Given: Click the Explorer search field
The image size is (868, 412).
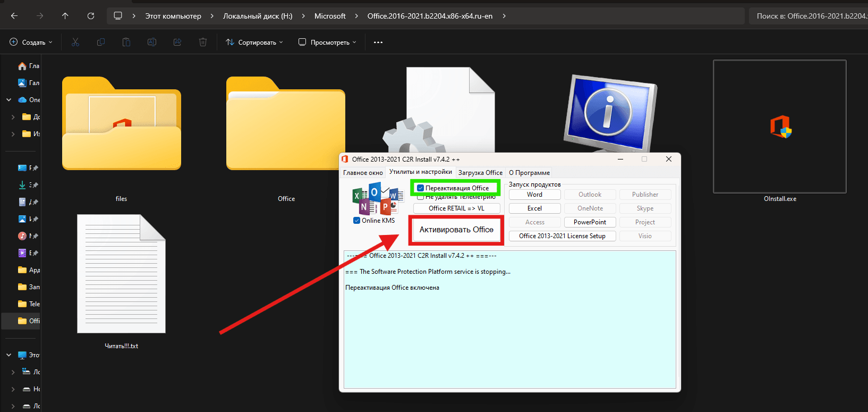Looking at the screenshot, I should [x=809, y=16].
